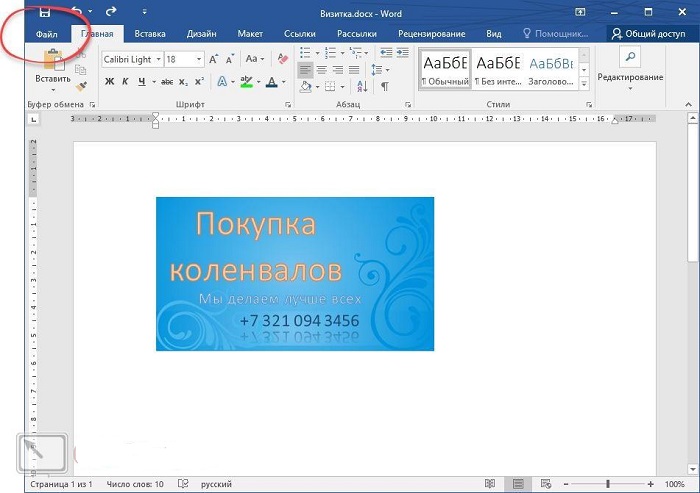Click the multilevel list icon
The width and height of the screenshot is (700, 493).
[x=356, y=53]
